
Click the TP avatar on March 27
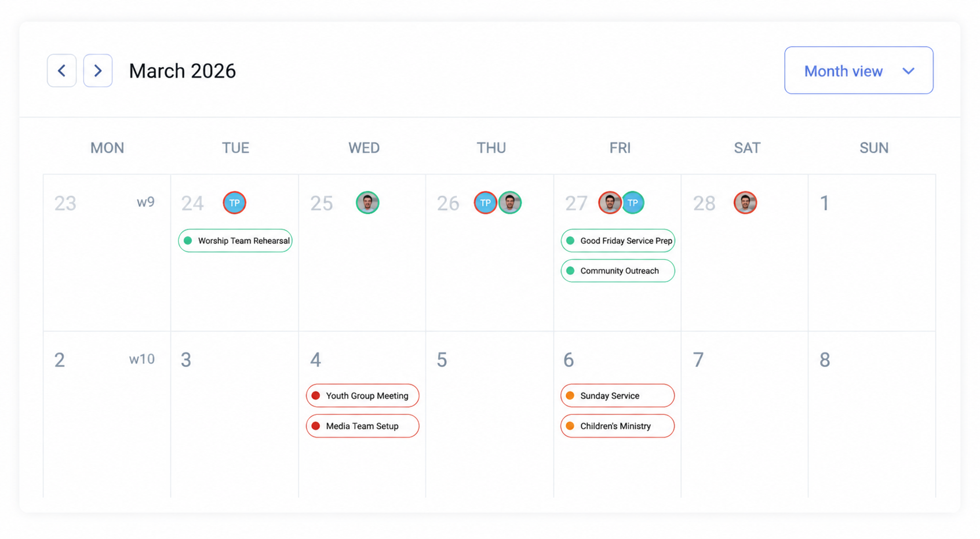click(x=633, y=202)
